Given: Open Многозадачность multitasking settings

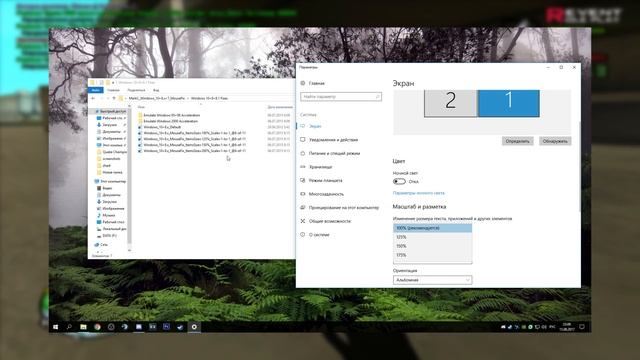Looking at the screenshot, I should [322, 194].
